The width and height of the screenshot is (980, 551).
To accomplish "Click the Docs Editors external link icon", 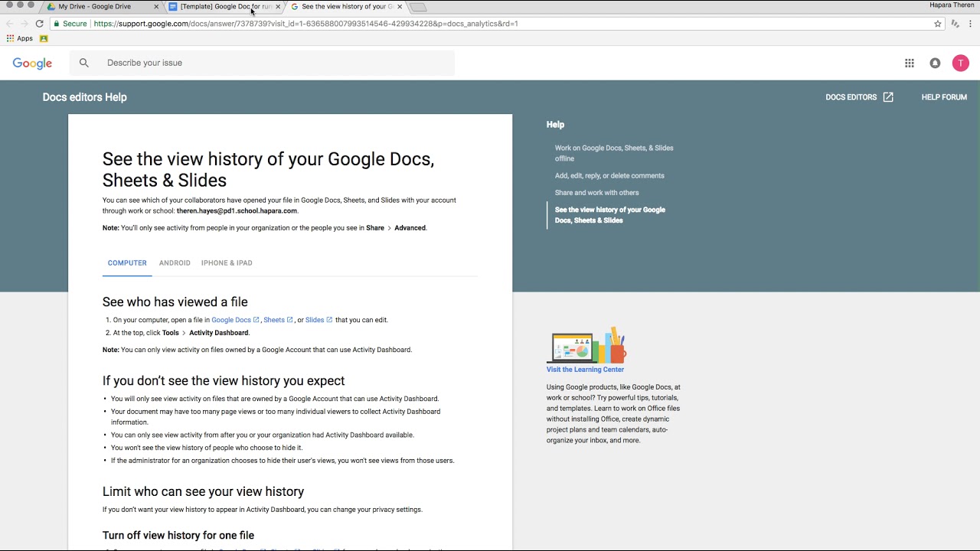I will (888, 97).
